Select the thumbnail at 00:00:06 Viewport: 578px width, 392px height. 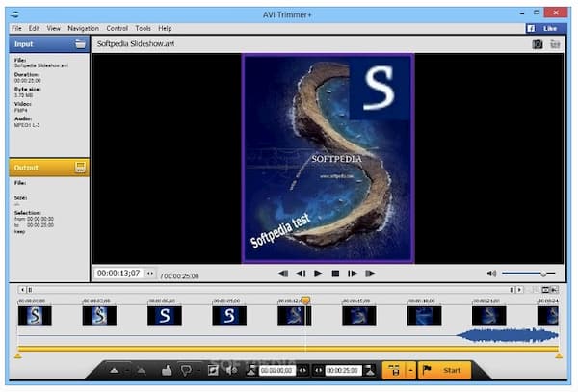coord(165,316)
